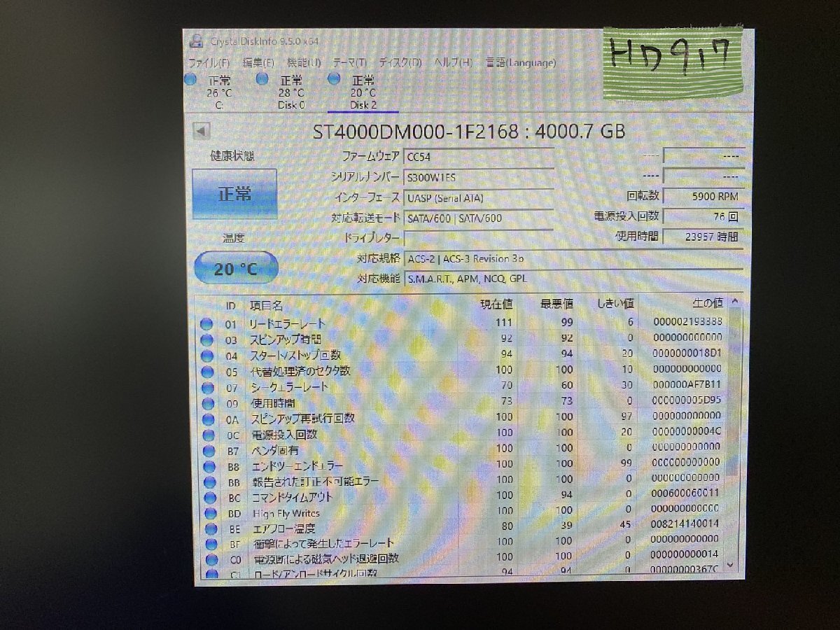
Task: Click the rotation rate 5900 RPM field
Action: click(x=702, y=197)
